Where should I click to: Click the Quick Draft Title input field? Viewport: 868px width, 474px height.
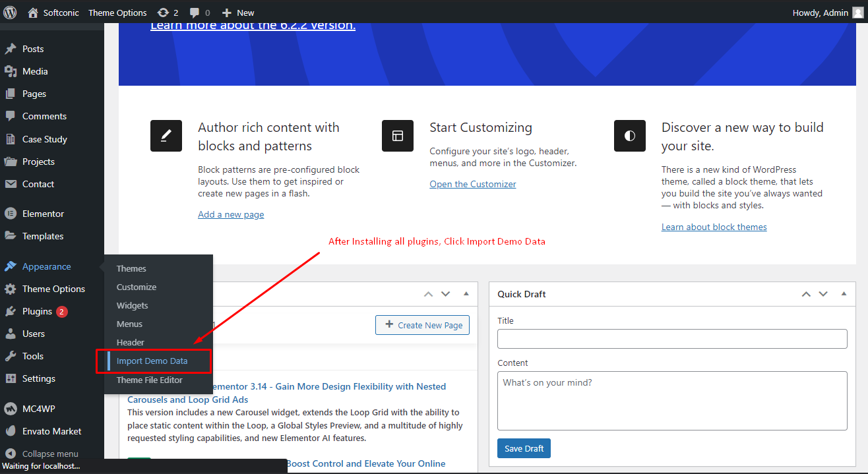672,339
